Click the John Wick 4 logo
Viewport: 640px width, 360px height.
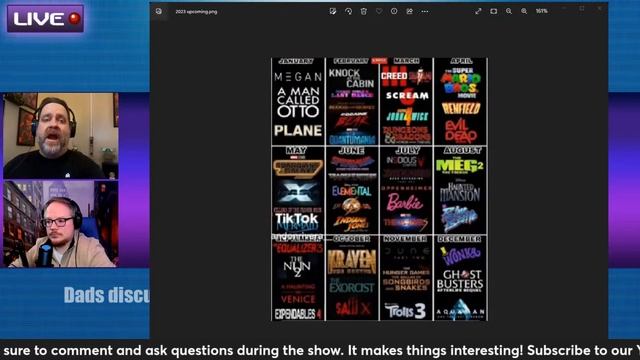click(x=407, y=117)
